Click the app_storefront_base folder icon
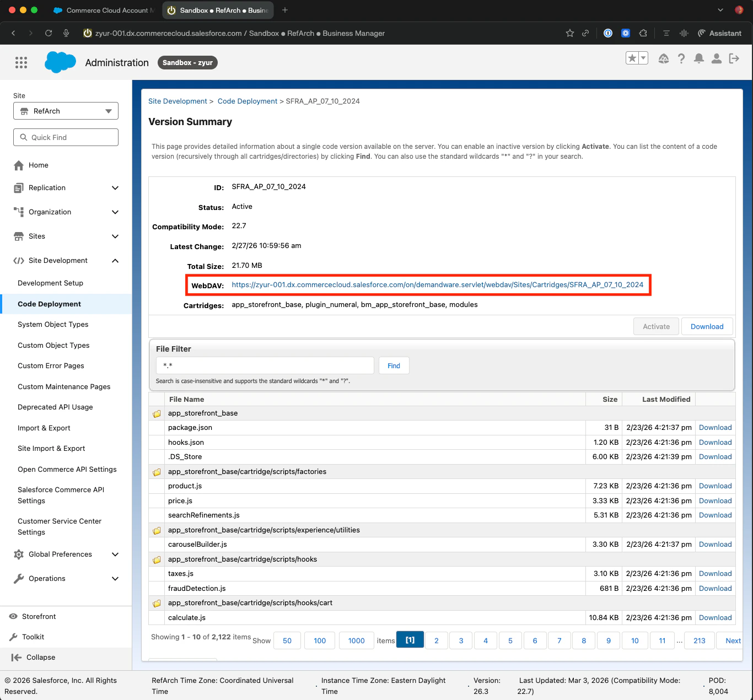This screenshot has width=753, height=700. pyautogui.click(x=157, y=413)
